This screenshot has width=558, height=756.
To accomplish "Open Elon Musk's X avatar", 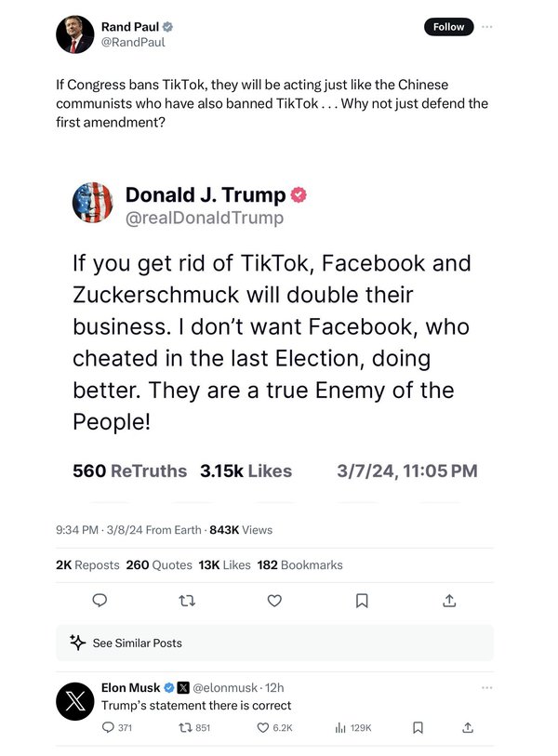I will 74,701.
